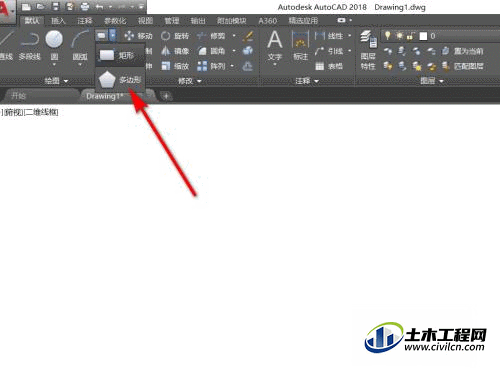Open the 引线 leader dropdown arrow

pos(350,51)
